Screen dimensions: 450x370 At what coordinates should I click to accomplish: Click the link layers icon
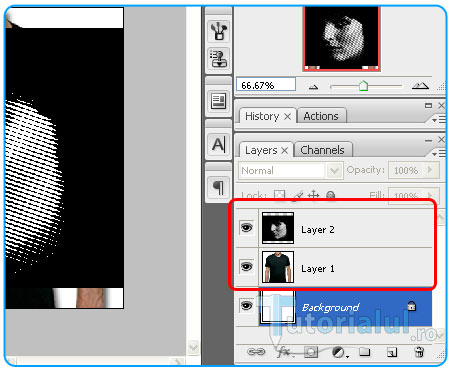[x=256, y=352]
